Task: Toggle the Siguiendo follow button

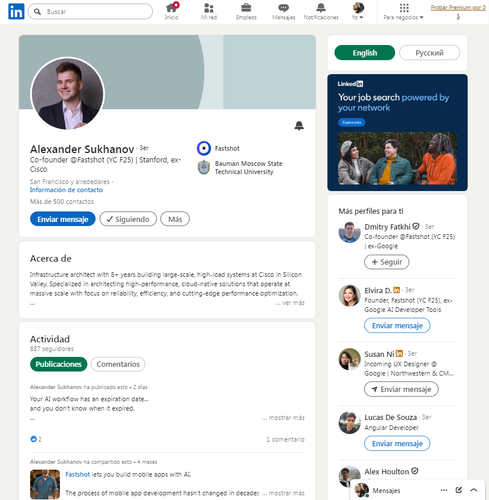Action: 128,219
